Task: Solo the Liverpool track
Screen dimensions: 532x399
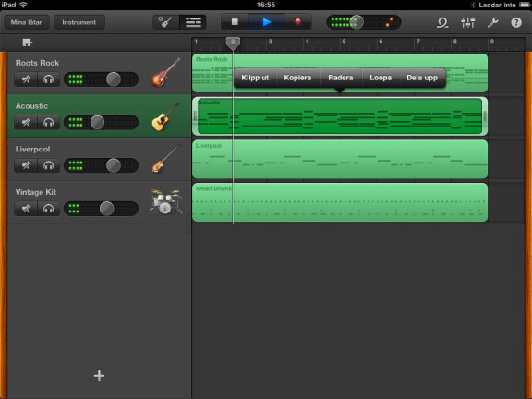Action: pos(49,165)
